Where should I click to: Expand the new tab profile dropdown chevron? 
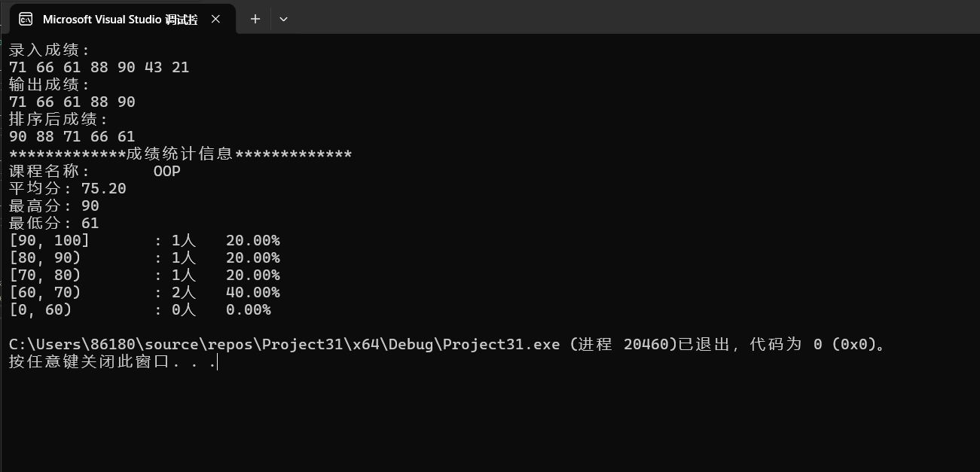(x=283, y=19)
